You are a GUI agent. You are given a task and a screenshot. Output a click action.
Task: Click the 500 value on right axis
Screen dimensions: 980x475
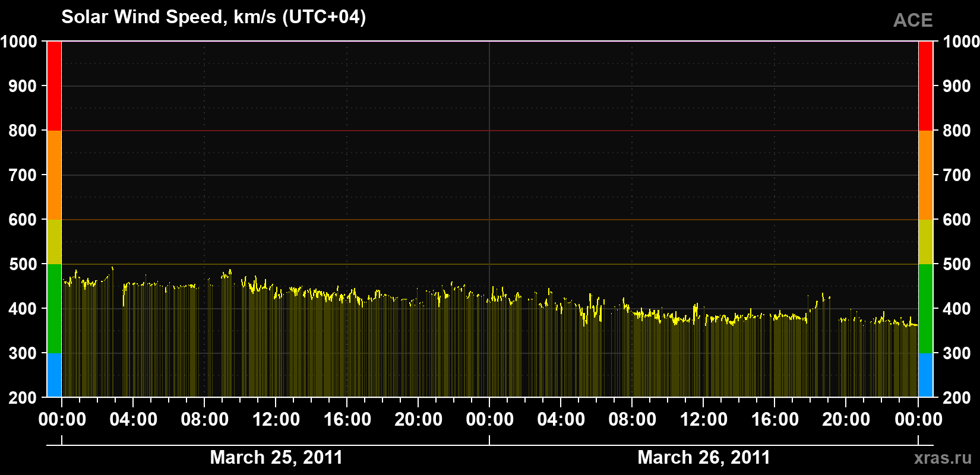pos(957,264)
